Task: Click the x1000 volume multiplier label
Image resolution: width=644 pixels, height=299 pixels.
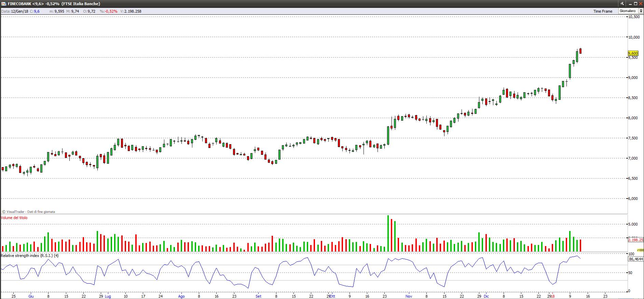Action: [640, 250]
